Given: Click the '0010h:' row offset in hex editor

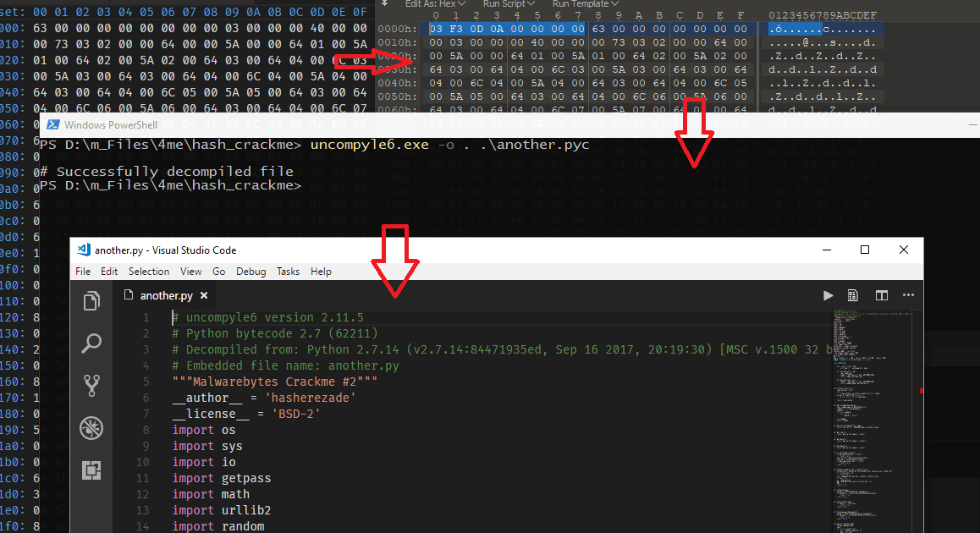Looking at the screenshot, I should [x=397, y=42].
